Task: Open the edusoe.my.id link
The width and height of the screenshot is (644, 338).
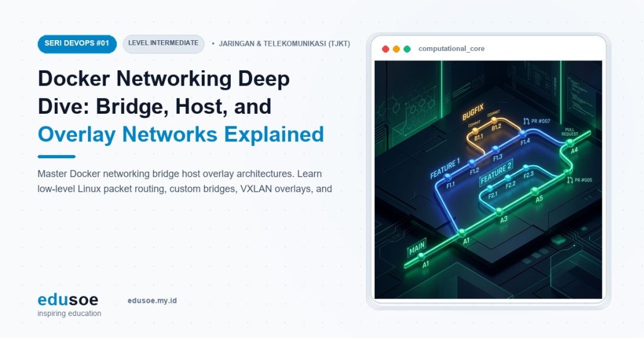Action: [152, 301]
